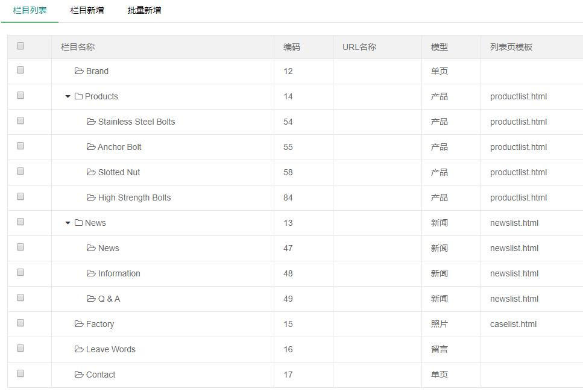Click the Anchor Bolt folder icon
The image size is (583, 392).
pos(91,147)
